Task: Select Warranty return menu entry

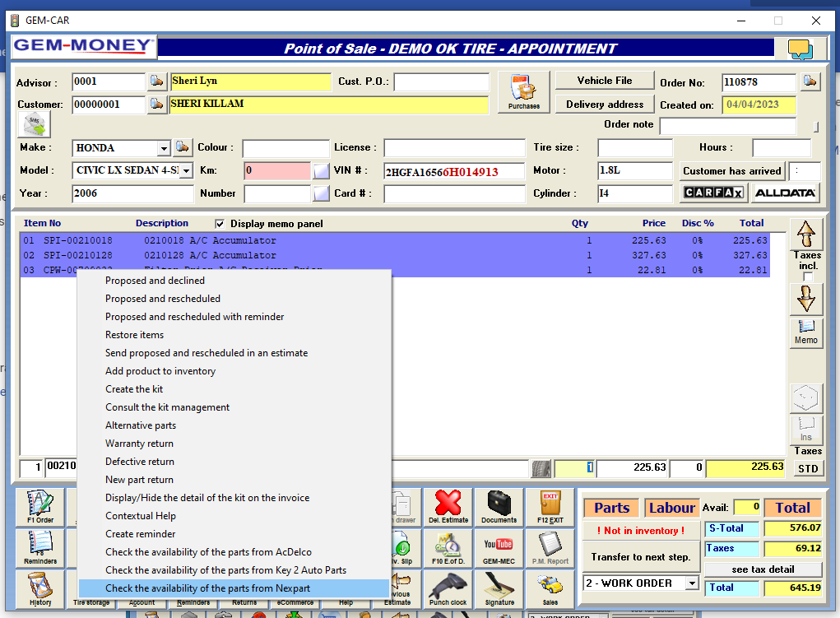Action: point(139,444)
